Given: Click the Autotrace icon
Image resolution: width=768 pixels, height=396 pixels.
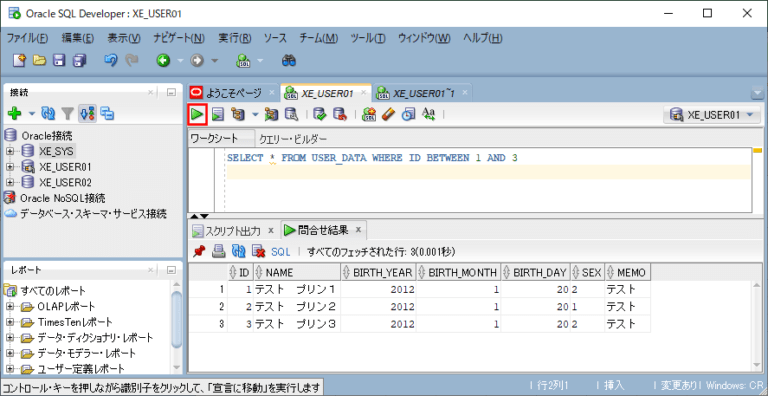Looking at the screenshot, I should 271,114.
